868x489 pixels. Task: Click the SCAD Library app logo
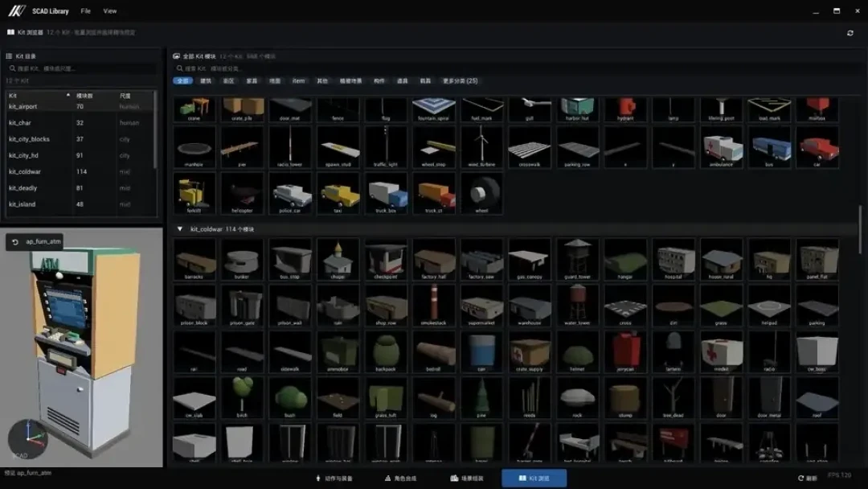pyautogui.click(x=17, y=10)
